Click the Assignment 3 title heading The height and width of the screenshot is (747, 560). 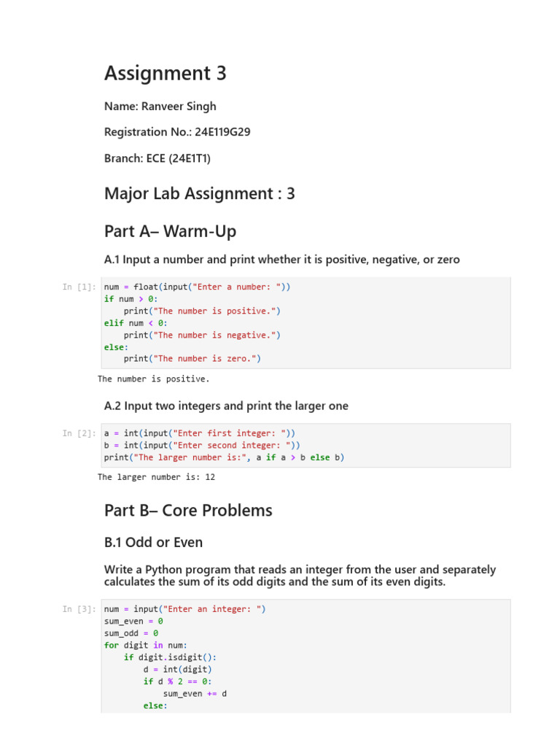[166, 73]
